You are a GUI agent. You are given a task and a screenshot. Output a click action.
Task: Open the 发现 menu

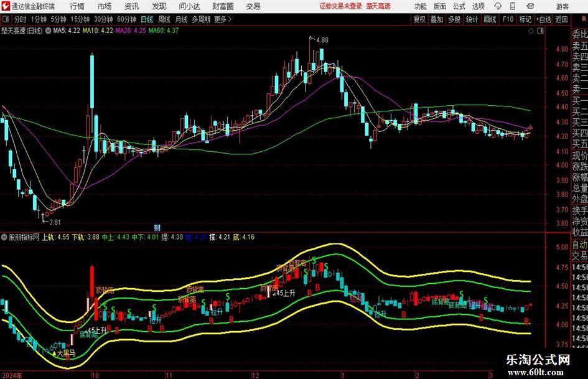point(159,6)
